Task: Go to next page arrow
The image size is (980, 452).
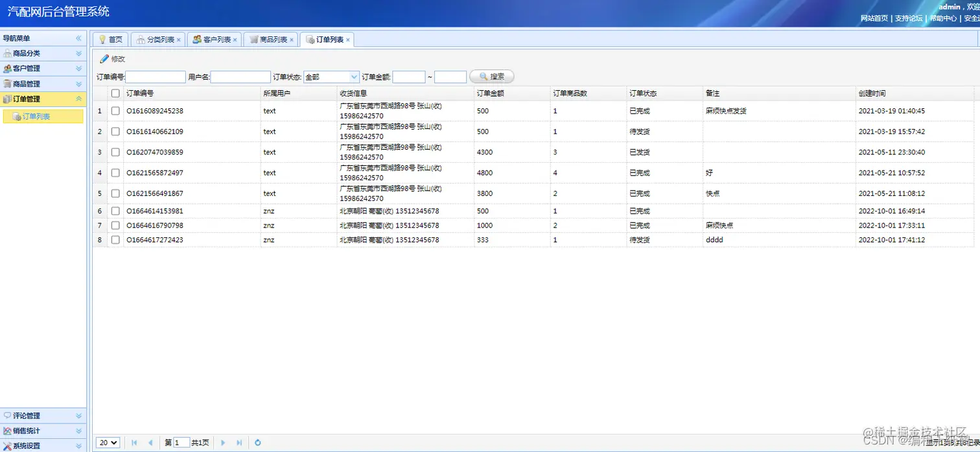Action: 223,443
